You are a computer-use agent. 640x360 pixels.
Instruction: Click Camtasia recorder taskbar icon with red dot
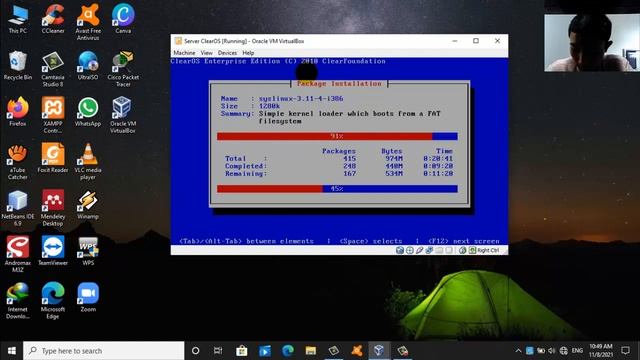(x=402, y=351)
